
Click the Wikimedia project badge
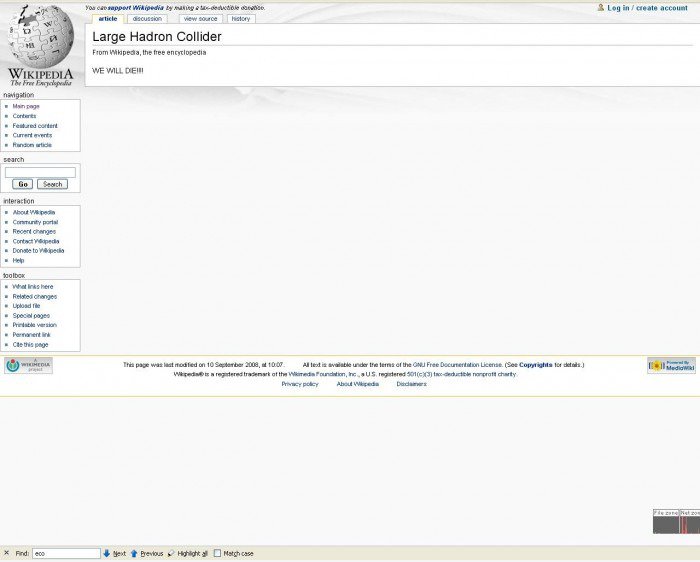tap(29, 366)
